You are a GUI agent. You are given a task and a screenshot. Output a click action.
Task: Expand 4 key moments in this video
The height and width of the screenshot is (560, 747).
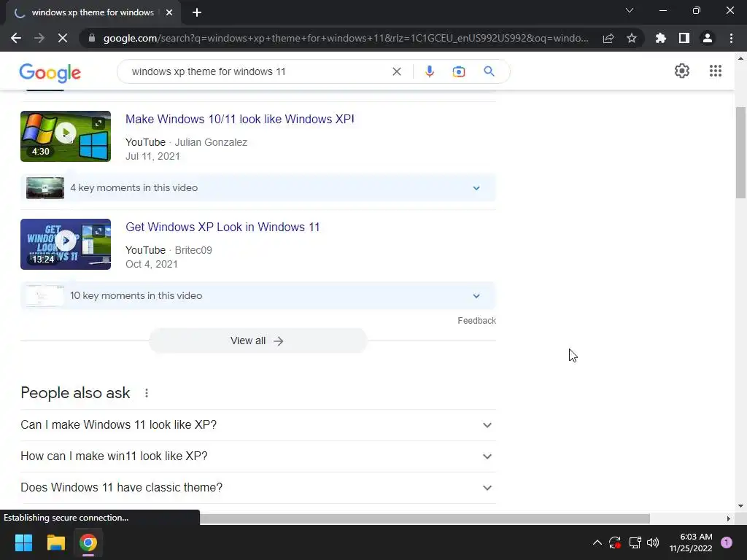(x=258, y=187)
